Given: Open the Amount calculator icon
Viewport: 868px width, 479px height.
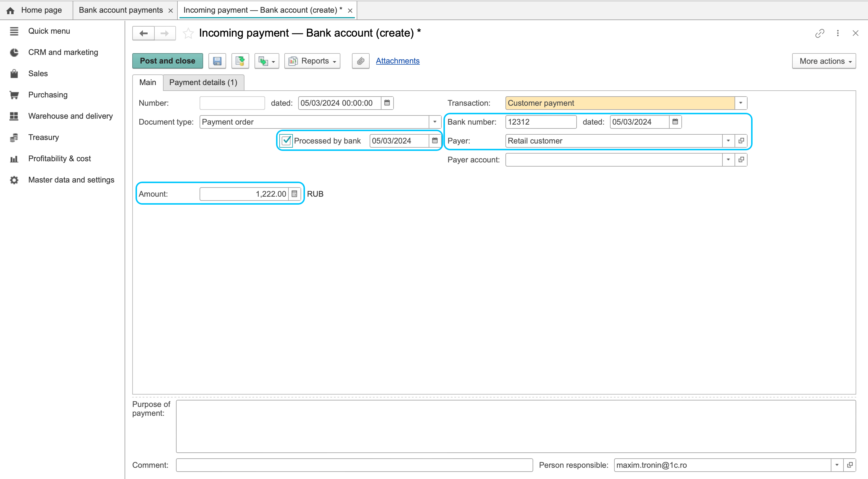Looking at the screenshot, I should click(294, 194).
